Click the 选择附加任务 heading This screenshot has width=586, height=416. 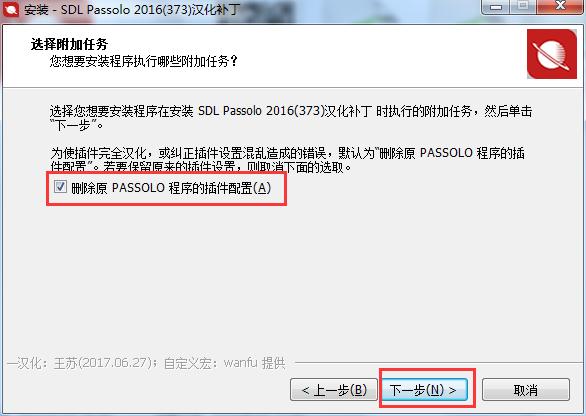[x=70, y=44]
